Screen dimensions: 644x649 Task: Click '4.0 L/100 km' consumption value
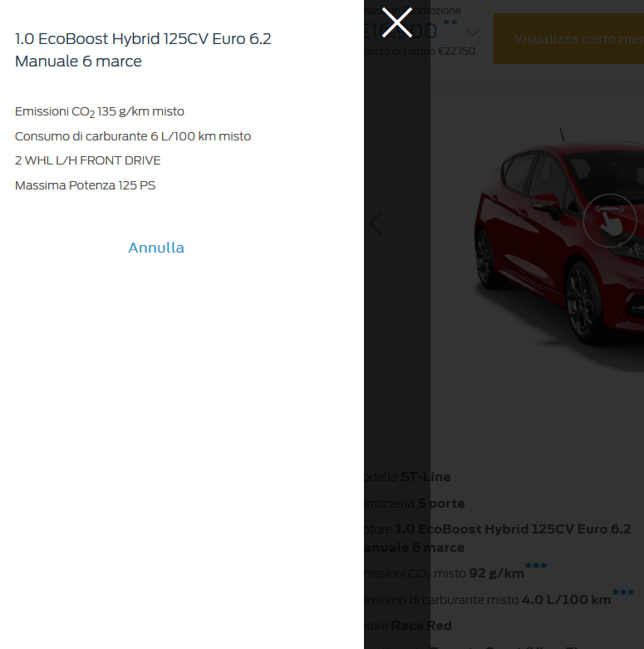[x=567, y=600]
